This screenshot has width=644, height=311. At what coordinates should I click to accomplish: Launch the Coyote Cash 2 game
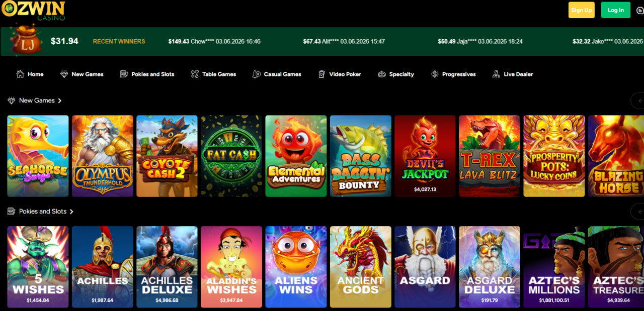(x=167, y=156)
